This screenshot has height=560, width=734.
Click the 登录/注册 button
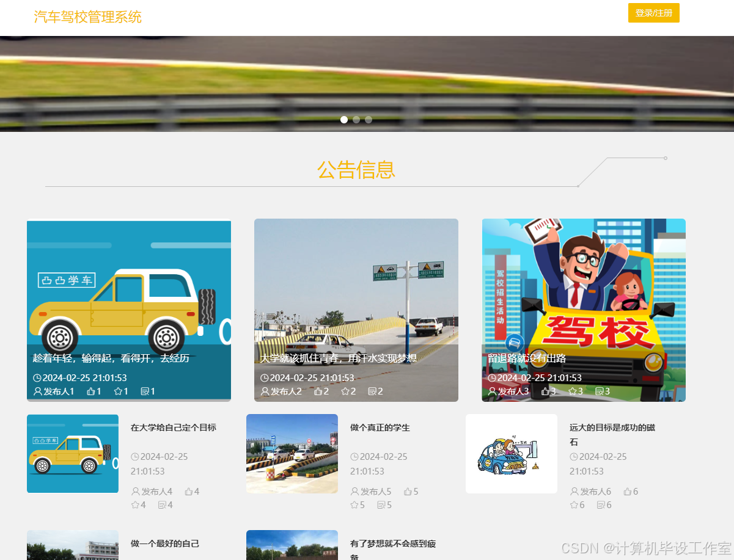653,13
